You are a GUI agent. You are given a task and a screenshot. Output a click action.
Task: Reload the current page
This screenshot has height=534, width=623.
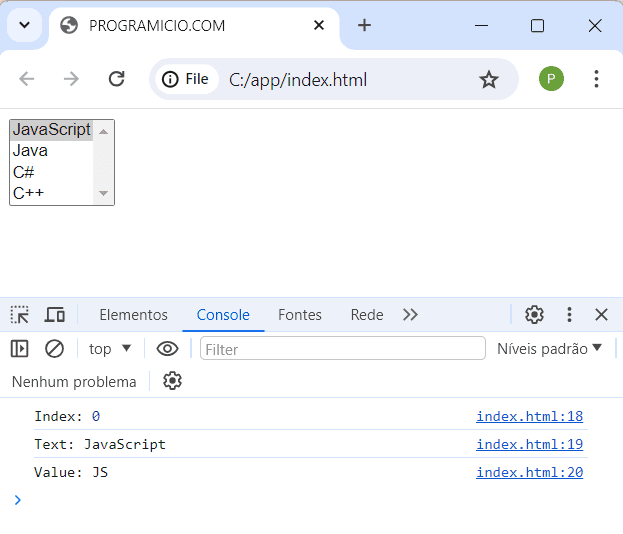click(116, 79)
